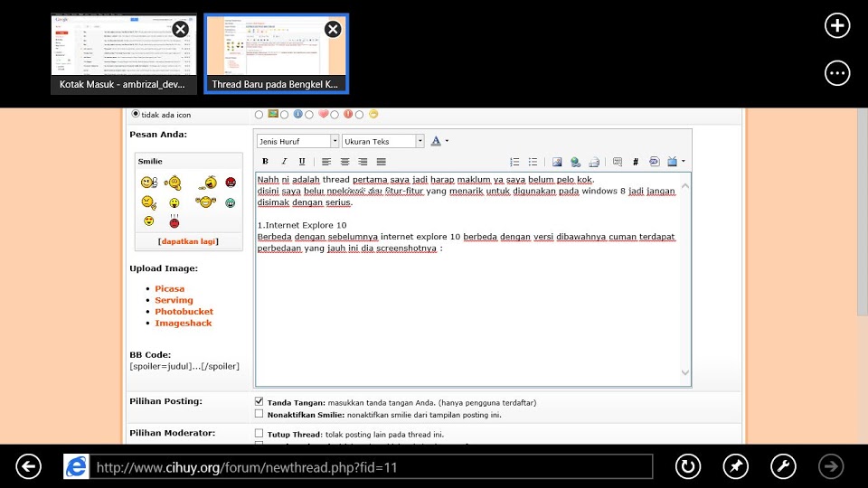The width and height of the screenshot is (868, 488).
Task: Open the Picasa upload link
Action: (169, 288)
